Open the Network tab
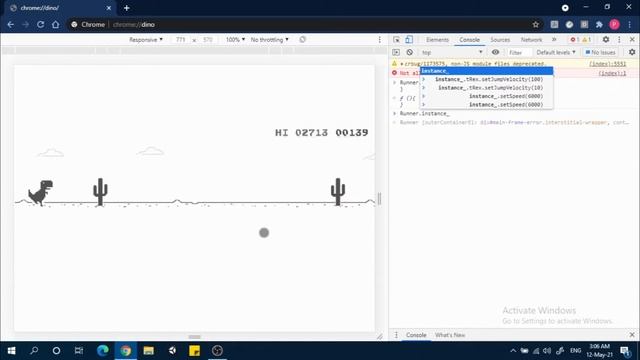Image resolution: width=640 pixels, height=360 pixels. click(x=531, y=40)
